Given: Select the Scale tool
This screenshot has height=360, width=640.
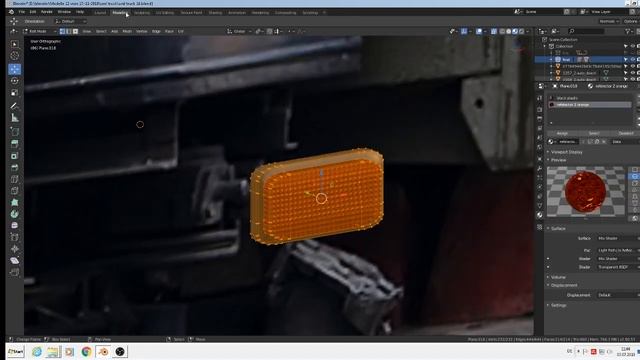Looking at the screenshot, I should pyautogui.click(x=15, y=93).
